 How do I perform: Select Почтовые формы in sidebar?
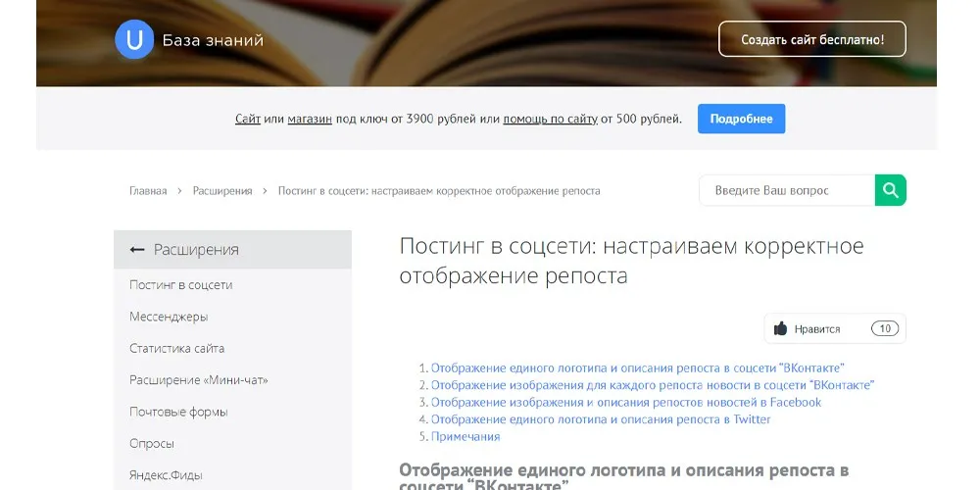(178, 412)
